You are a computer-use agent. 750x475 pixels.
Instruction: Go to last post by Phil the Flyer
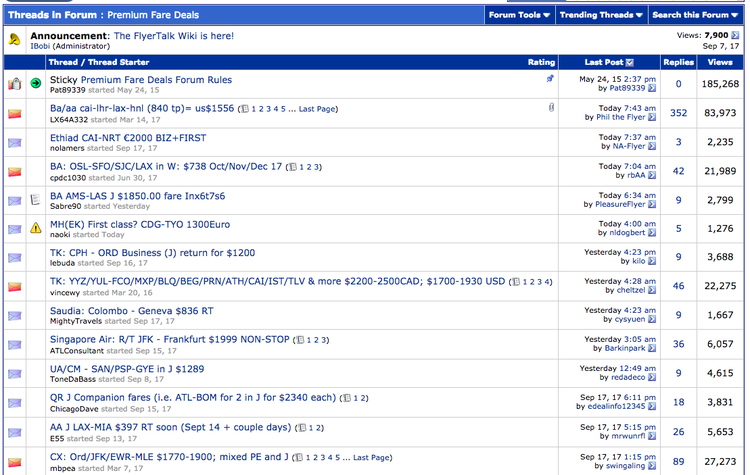(x=652, y=117)
